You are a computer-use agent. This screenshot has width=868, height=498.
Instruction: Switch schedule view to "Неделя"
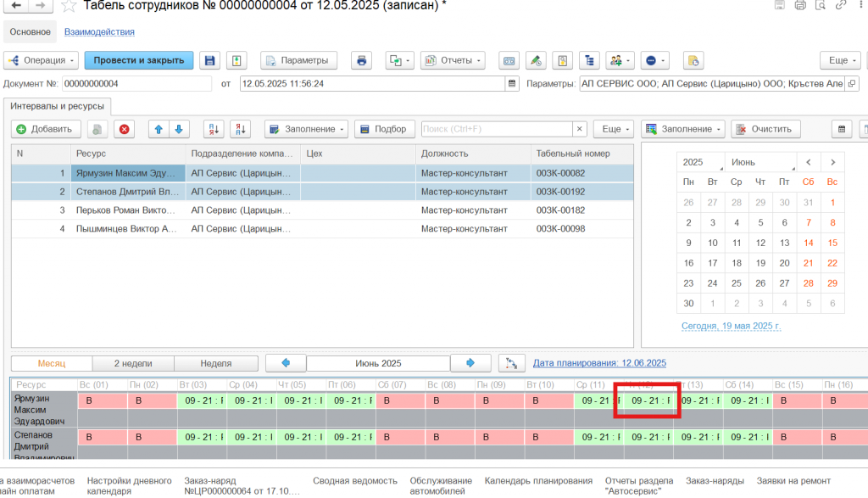coord(215,363)
